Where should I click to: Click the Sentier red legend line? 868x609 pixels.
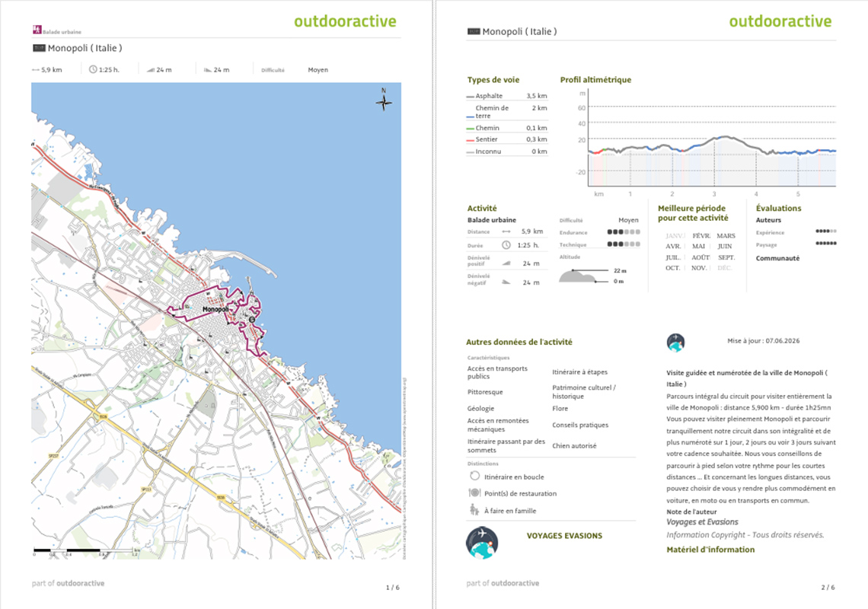[470, 140]
